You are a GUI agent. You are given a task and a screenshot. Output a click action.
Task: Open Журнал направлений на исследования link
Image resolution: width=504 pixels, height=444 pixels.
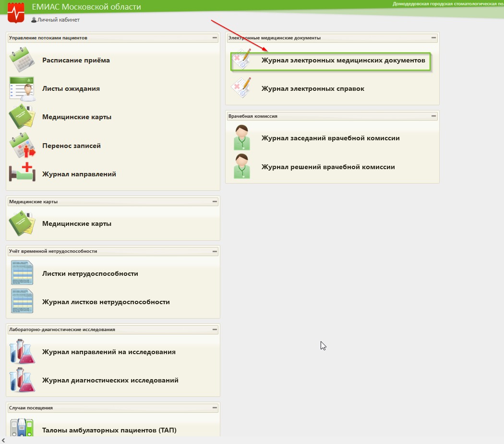pos(108,352)
